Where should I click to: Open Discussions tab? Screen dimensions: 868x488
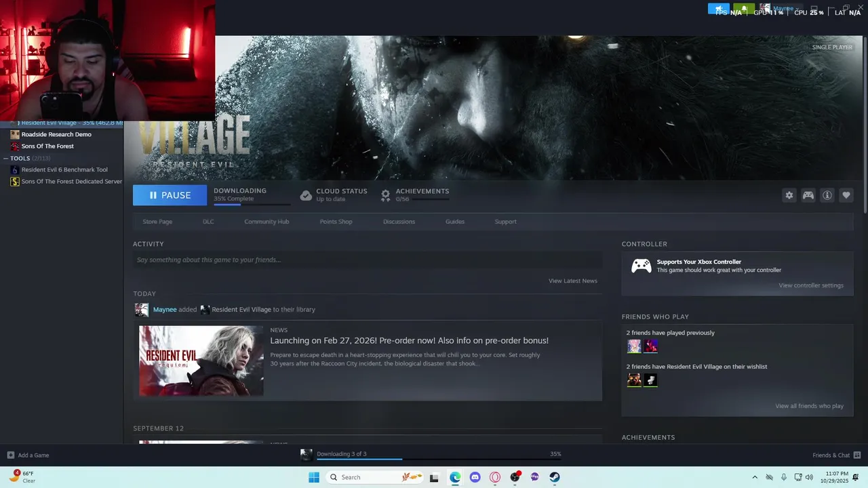click(x=399, y=222)
